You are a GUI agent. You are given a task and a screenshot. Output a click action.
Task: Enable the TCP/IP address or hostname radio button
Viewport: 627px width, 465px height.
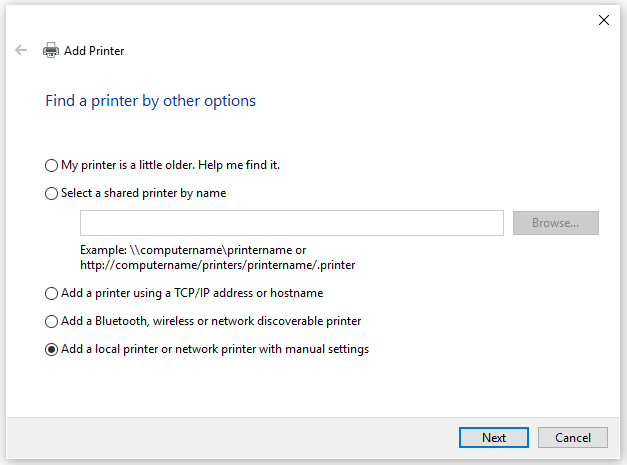tap(52, 294)
